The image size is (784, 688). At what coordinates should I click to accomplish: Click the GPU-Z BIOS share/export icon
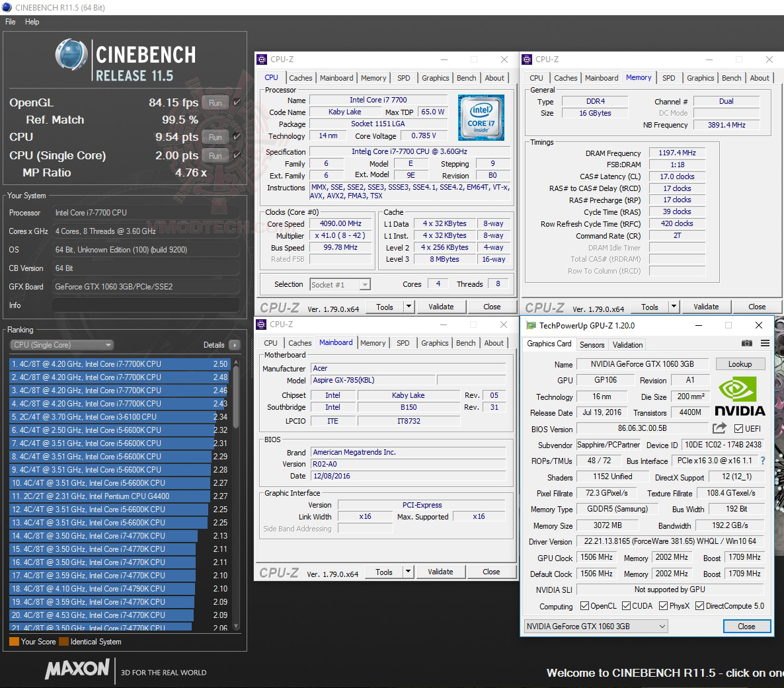pos(719,428)
